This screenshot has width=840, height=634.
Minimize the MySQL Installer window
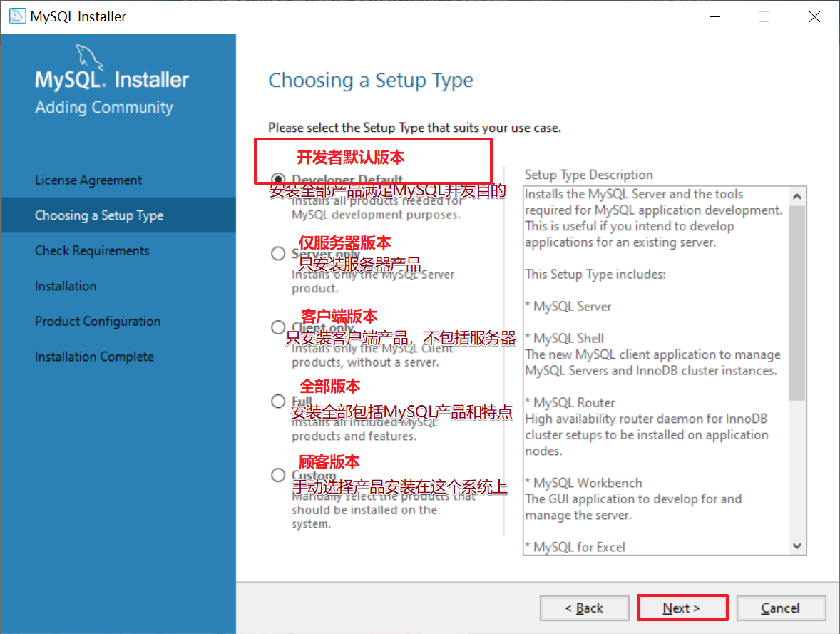pos(714,16)
